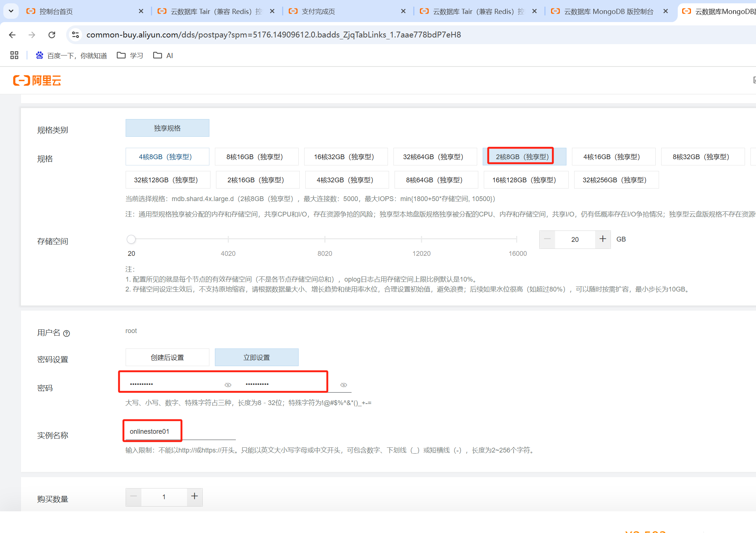Show first password with eye icon
Viewport: 756px width, 533px height.
pos(228,385)
